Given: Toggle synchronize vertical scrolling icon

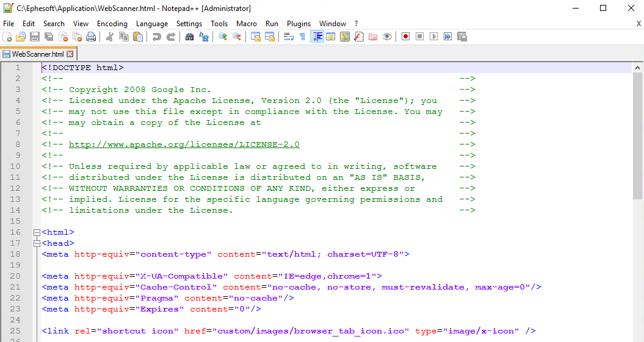Looking at the screenshot, I should click(256, 37).
